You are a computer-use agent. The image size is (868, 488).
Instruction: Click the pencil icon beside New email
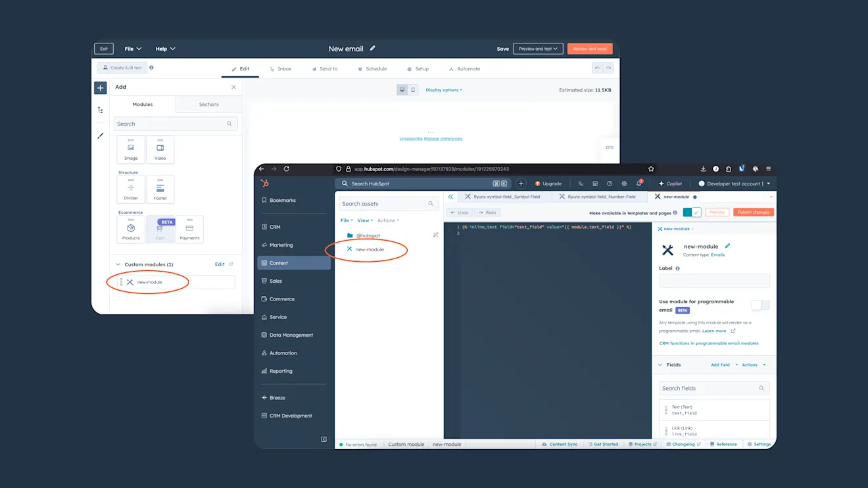[x=373, y=49]
